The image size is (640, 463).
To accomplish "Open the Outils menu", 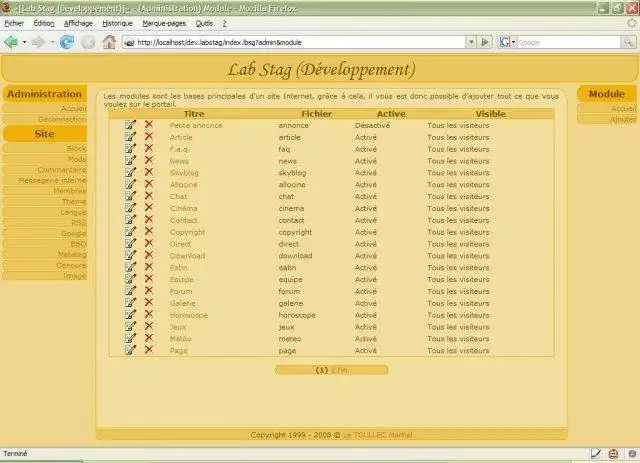I will [x=204, y=24].
